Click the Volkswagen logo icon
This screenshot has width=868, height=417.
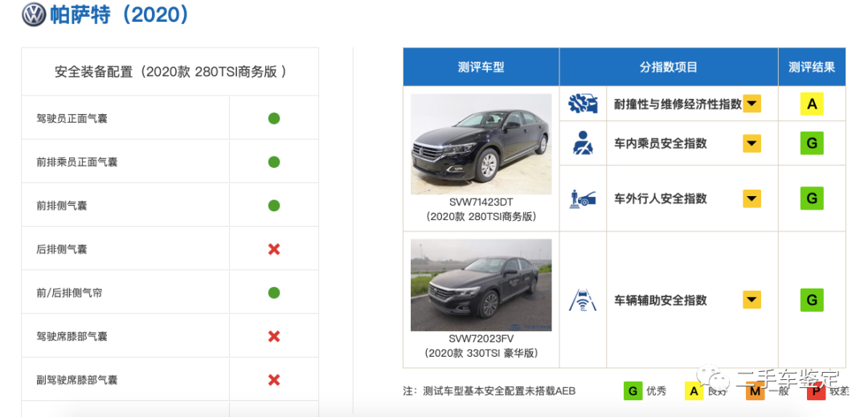(x=34, y=14)
